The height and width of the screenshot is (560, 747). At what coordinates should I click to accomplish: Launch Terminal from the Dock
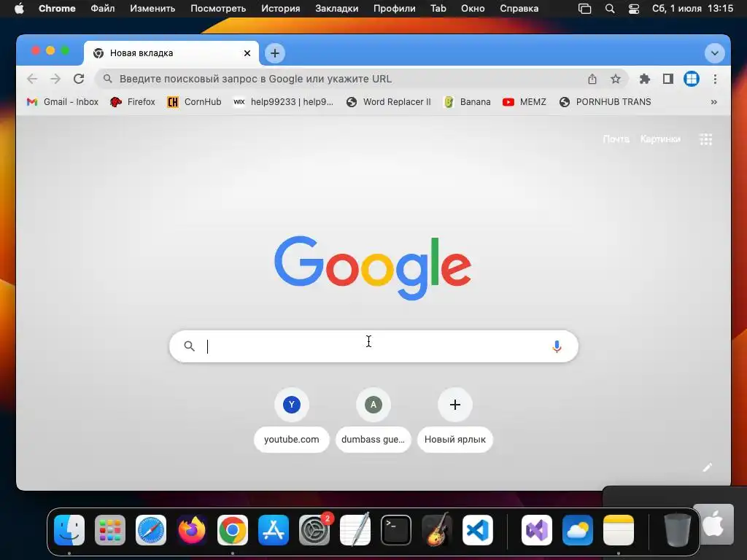396,530
